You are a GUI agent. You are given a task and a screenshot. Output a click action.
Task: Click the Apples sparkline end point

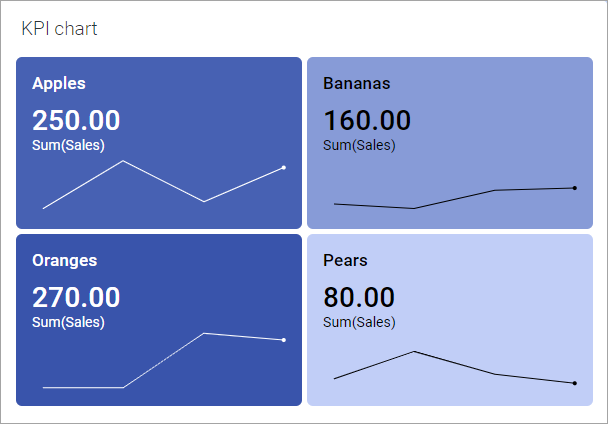tap(284, 167)
